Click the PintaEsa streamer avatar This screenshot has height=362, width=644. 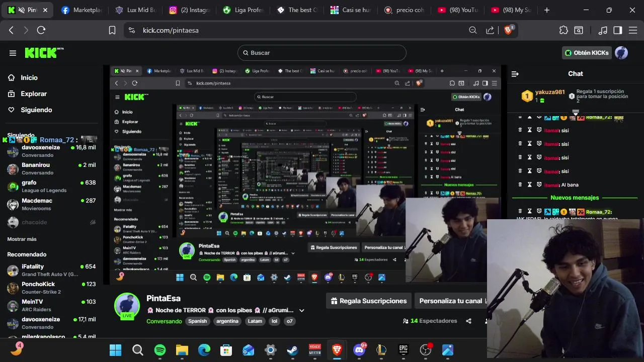127,305
